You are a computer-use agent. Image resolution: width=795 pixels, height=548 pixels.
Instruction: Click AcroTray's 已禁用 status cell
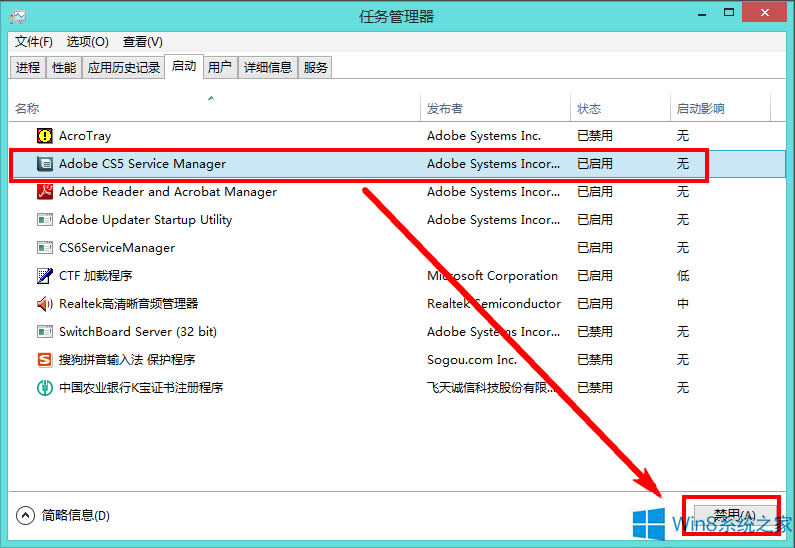pyautogui.click(x=595, y=136)
